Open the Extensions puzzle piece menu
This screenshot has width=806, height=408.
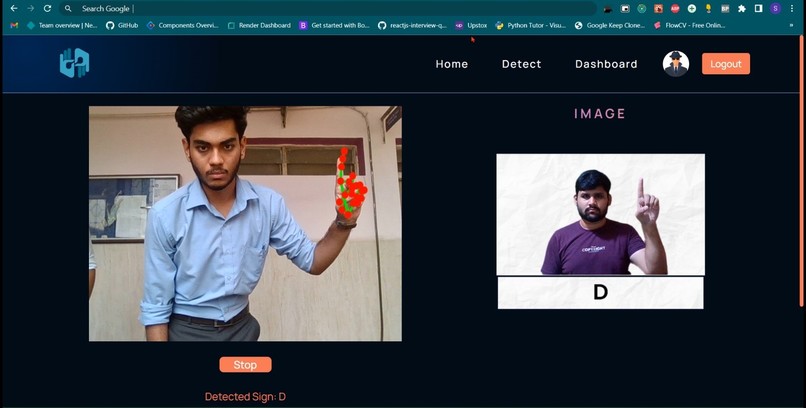742,8
